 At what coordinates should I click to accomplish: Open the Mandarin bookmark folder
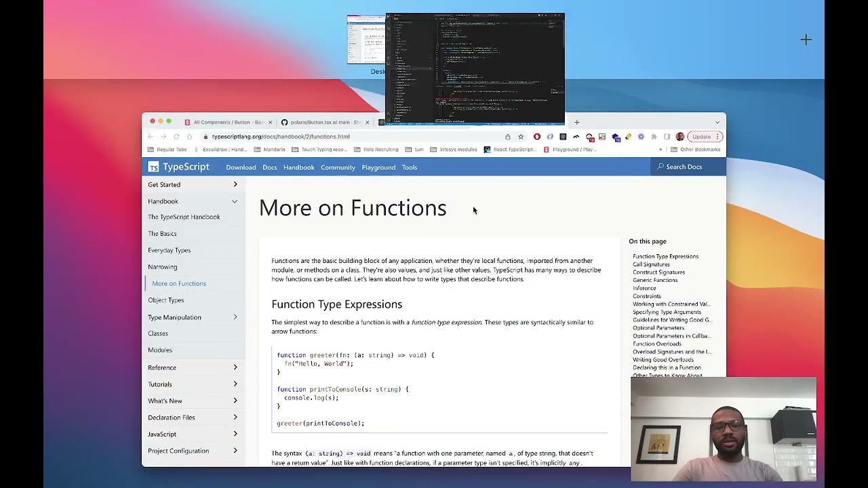tap(270, 150)
